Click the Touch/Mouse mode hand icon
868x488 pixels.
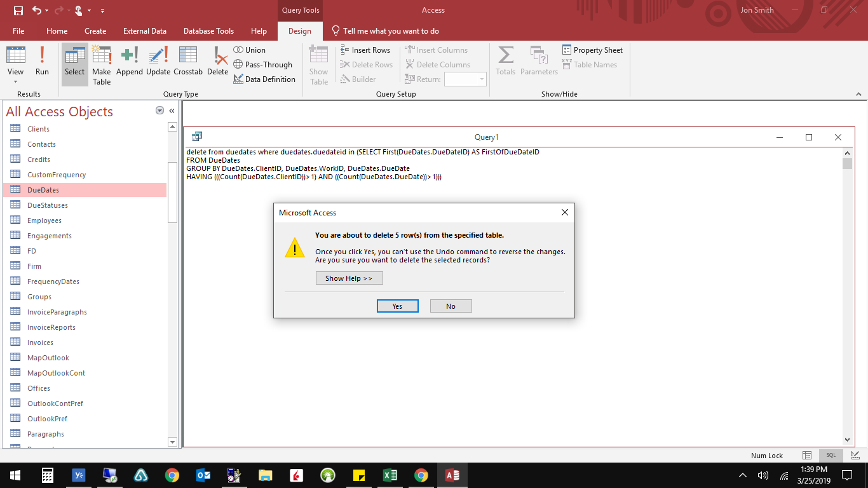(78, 10)
